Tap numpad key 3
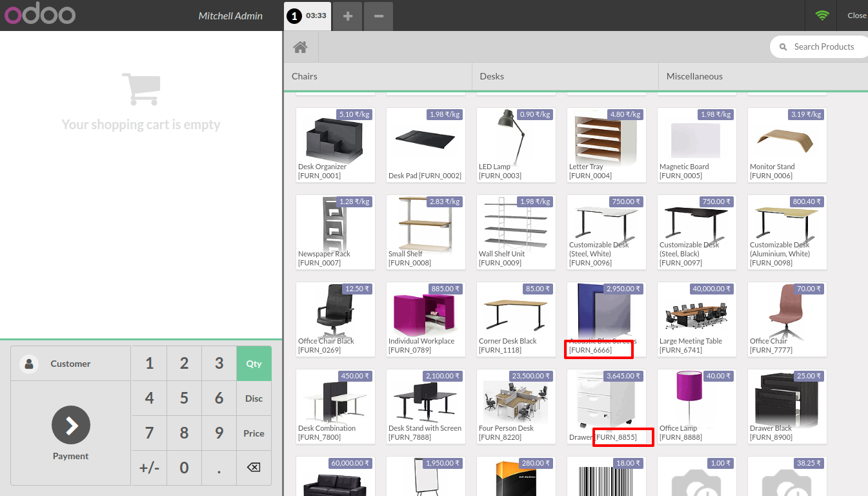Viewport: 868px width, 496px height. (219, 364)
